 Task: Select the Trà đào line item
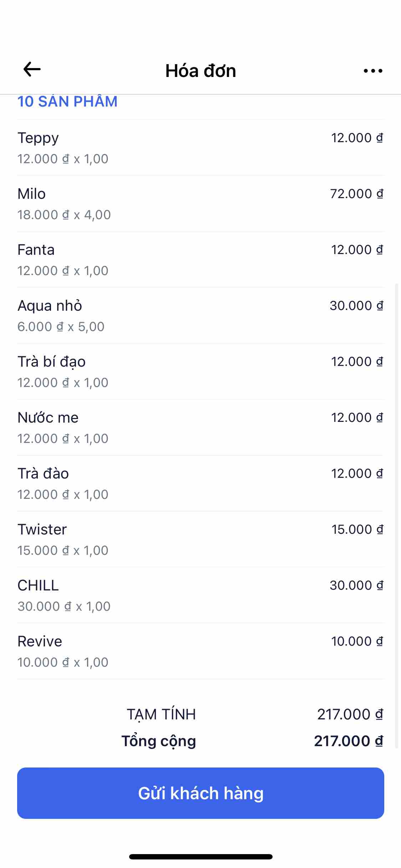pos(200,483)
